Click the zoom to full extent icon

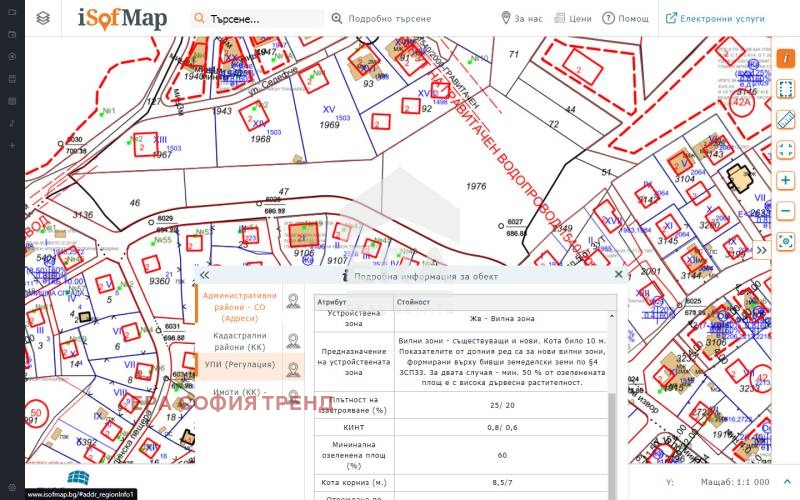tap(786, 150)
